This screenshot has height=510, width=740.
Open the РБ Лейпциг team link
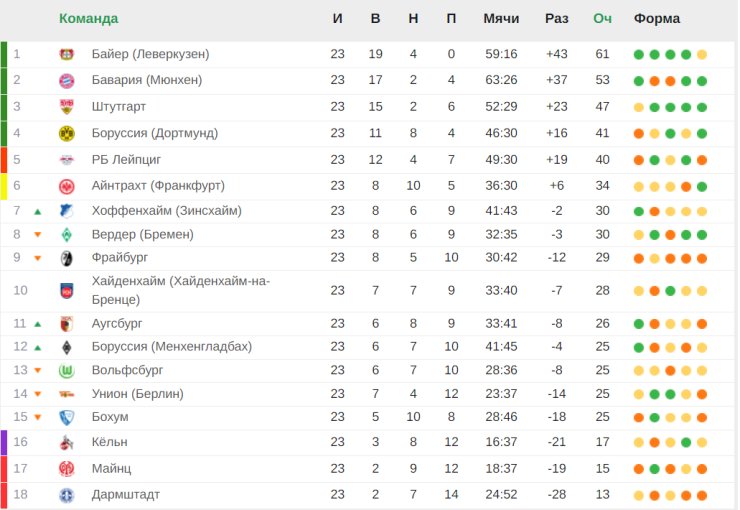[x=126, y=159]
